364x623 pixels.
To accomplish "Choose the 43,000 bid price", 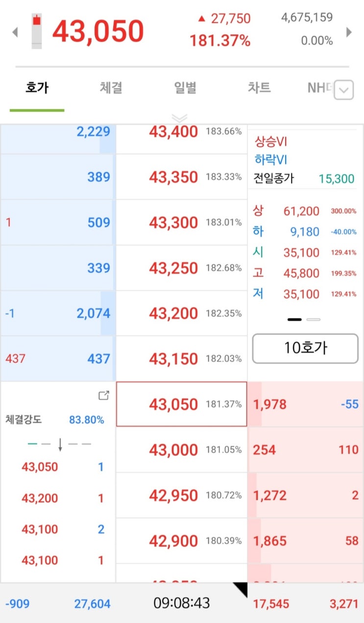I will pyautogui.click(x=182, y=450).
